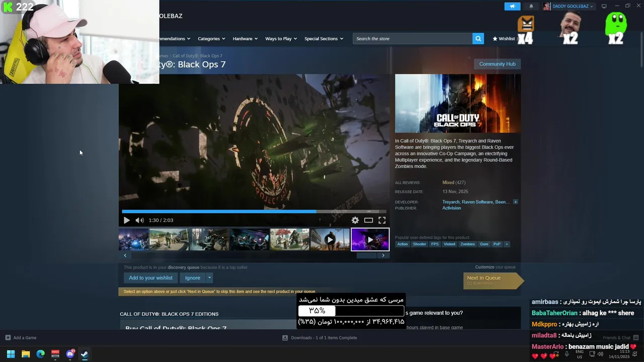Viewport: 644px width, 362px height.
Task: Click Customize your queue link
Action: pos(485,267)
